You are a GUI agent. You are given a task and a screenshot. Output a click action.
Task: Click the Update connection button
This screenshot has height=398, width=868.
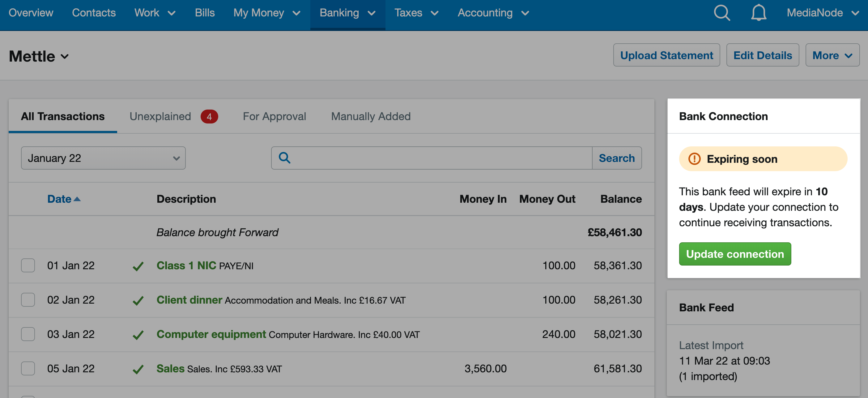pyautogui.click(x=735, y=254)
